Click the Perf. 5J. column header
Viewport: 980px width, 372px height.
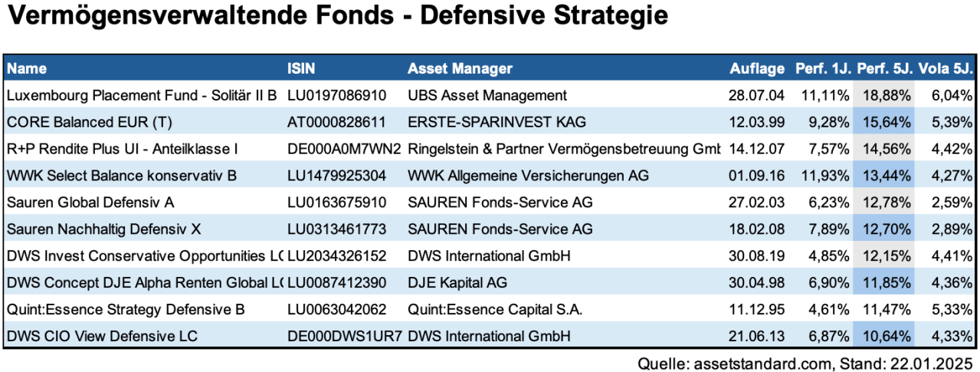[884, 68]
